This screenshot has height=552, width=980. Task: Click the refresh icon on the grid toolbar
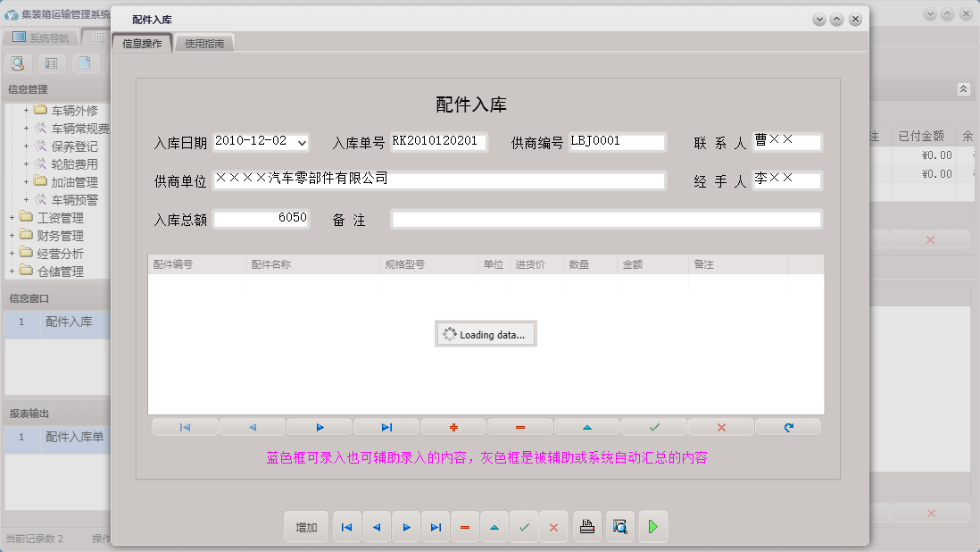[788, 426]
